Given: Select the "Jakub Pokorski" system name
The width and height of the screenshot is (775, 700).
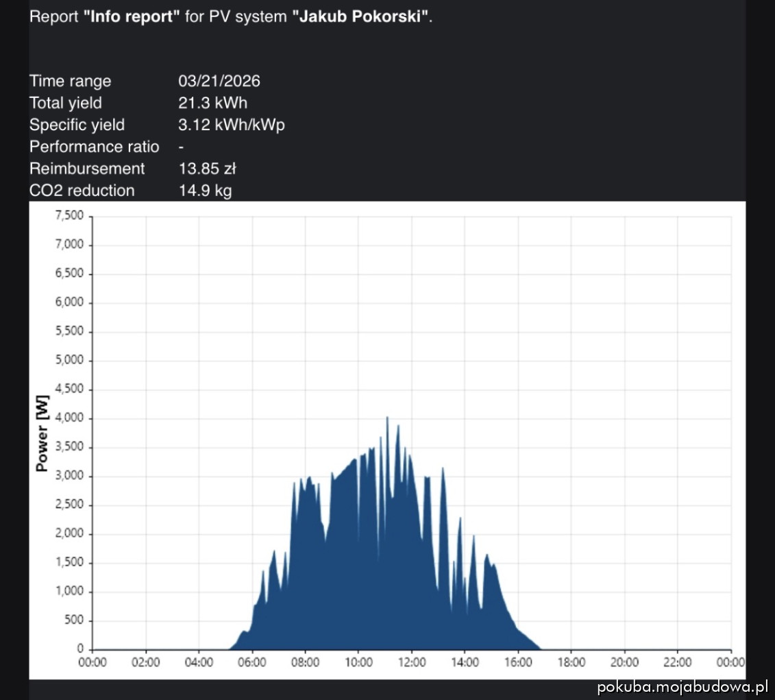Looking at the screenshot, I should 361,16.
